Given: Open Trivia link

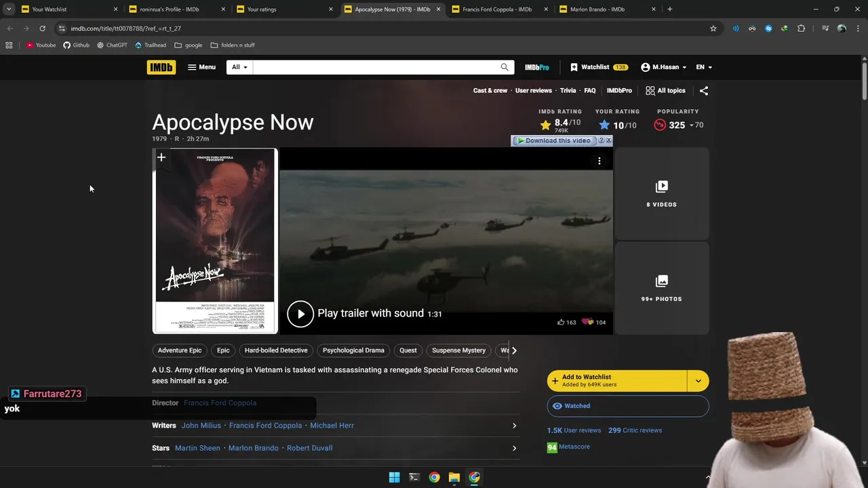Looking at the screenshot, I should [x=568, y=91].
